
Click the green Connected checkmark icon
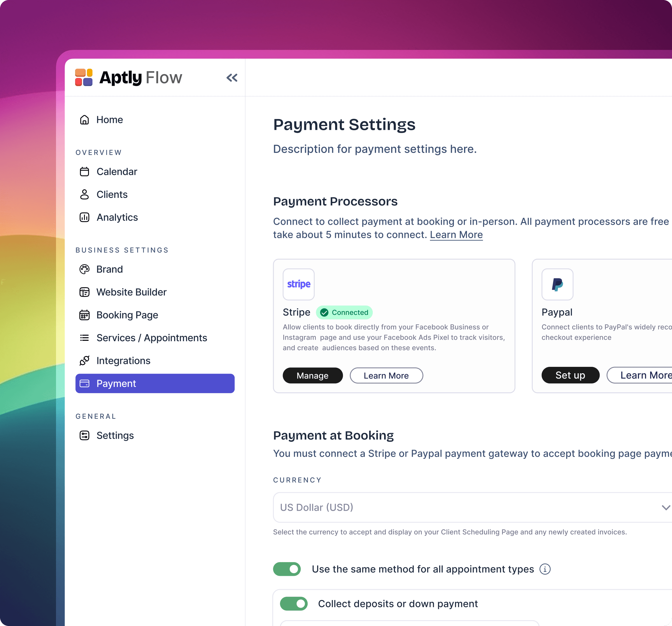point(324,313)
